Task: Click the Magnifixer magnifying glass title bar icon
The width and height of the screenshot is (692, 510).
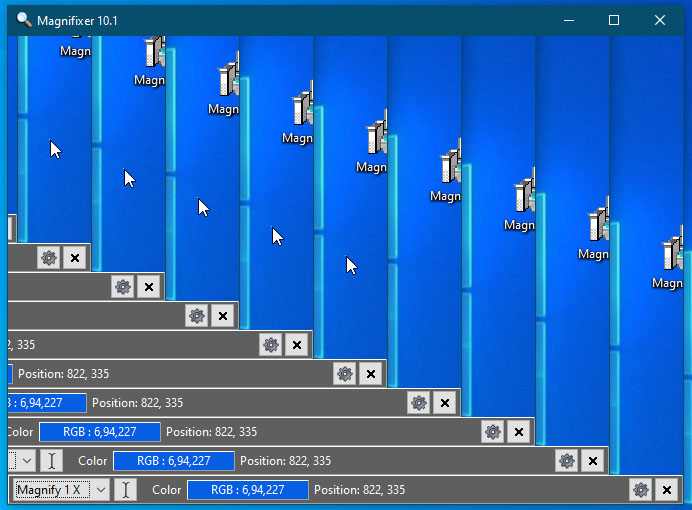Action: coord(23,20)
